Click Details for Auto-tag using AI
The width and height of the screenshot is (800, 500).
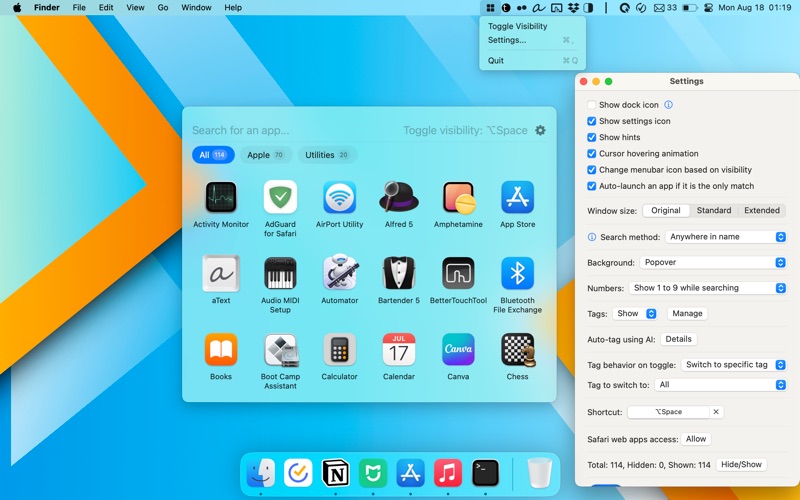tap(679, 339)
